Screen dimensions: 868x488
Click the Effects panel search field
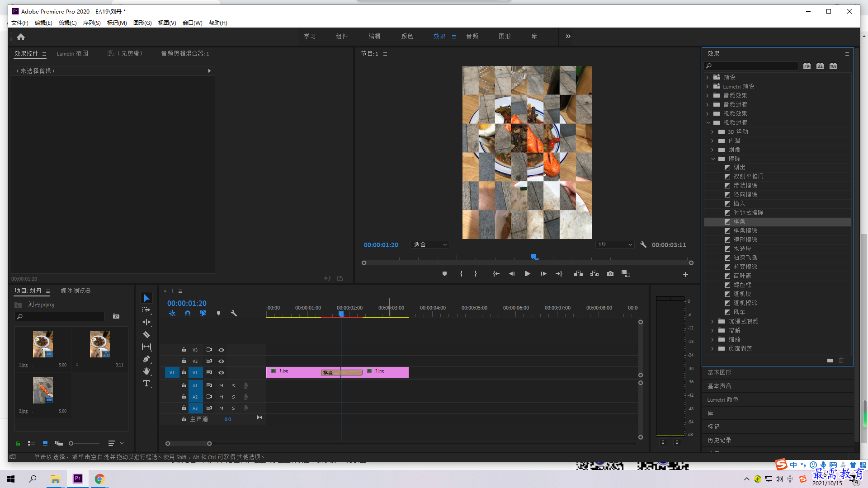[751, 66]
